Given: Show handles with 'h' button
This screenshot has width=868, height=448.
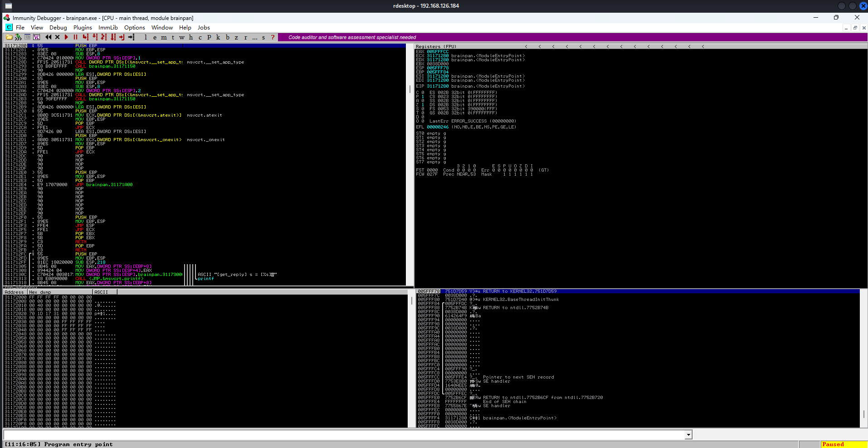Looking at the screenshot, I should pos(191,37).
